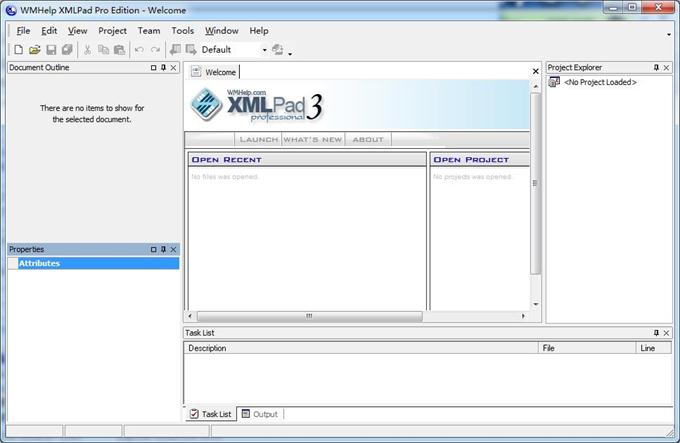Toggle the pin on Properties panel
Image resolution: width=680 pixels, height=443 pixels.
(163, 249)
